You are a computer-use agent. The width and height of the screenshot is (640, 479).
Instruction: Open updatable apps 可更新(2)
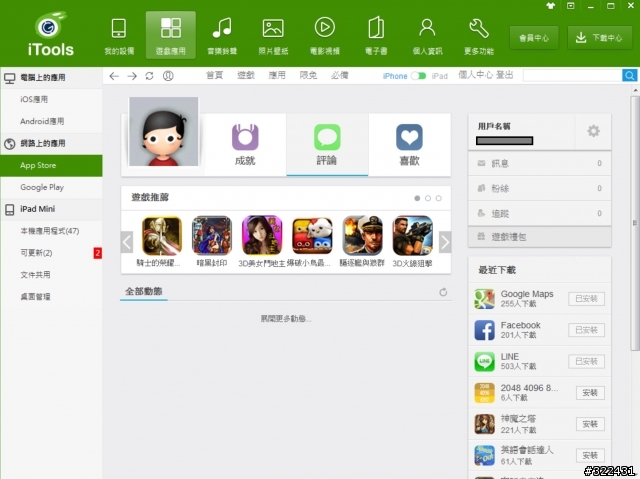point(51,253)
